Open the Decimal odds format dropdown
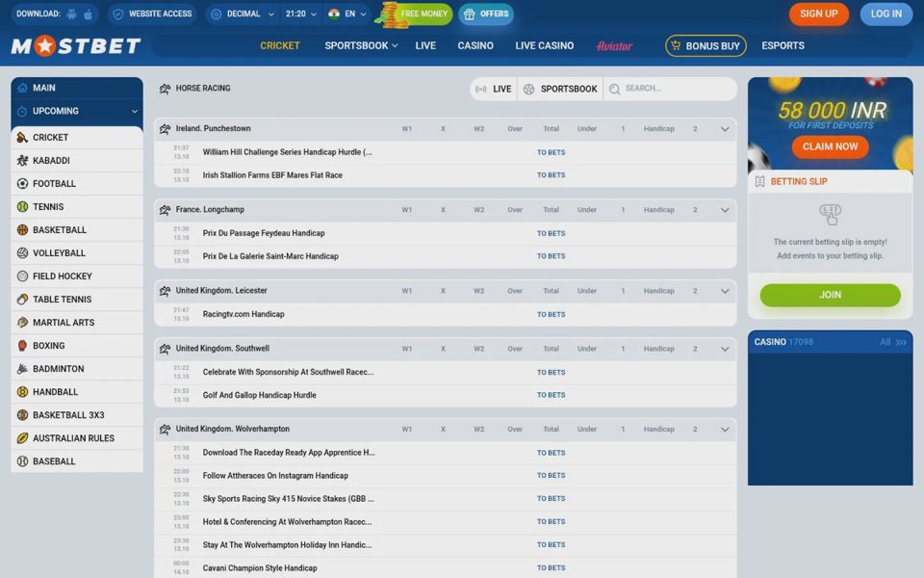 pyautogui.click(x=243, y=14)
